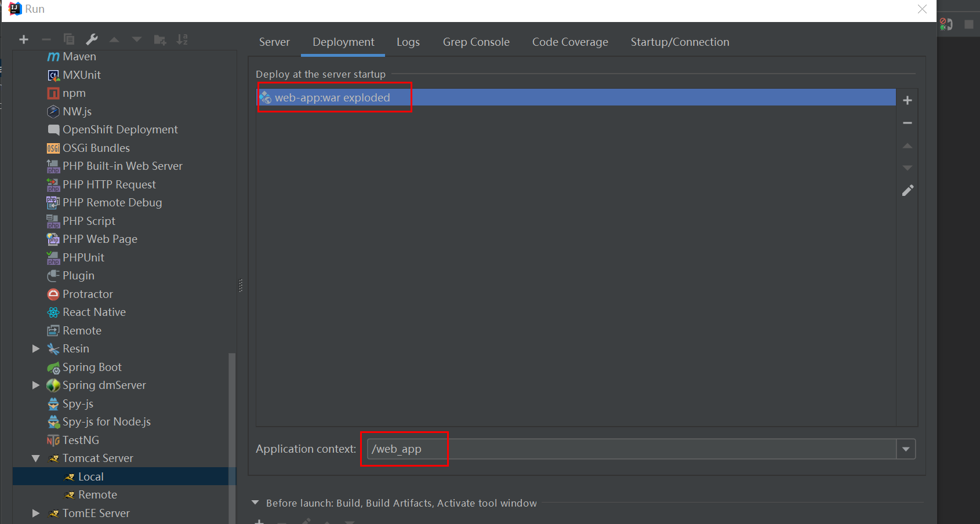Add new run configuration with plus icon
The image size is (980, 524).
pos(24,39)
